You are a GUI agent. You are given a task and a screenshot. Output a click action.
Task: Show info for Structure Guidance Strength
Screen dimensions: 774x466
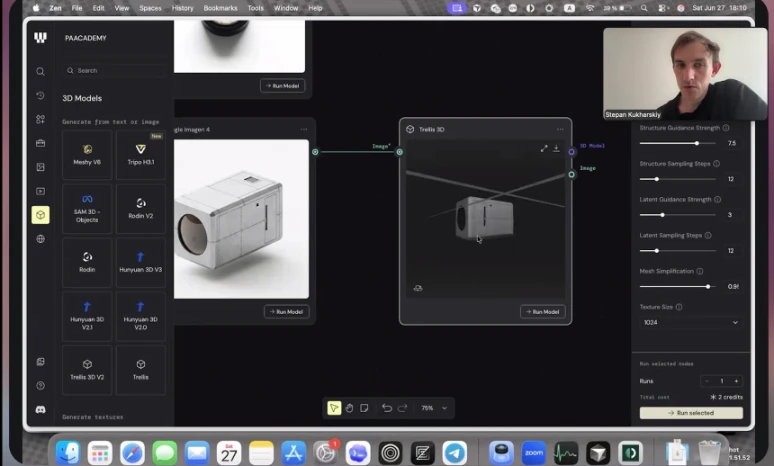coord(726,128)
